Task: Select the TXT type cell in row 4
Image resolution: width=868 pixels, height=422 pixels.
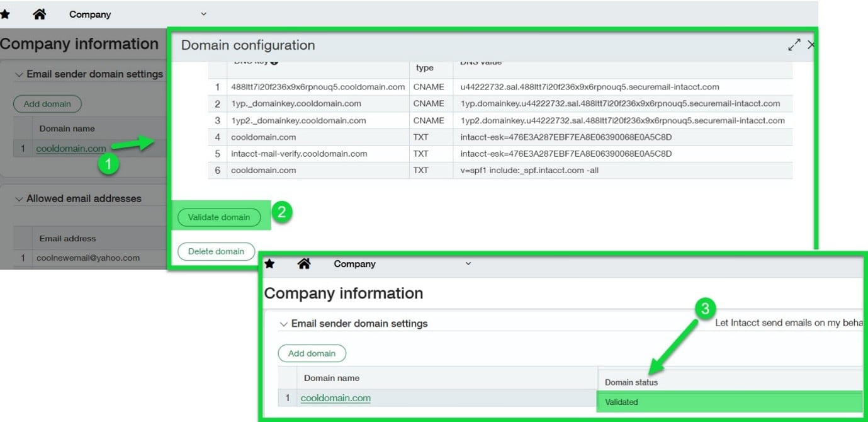Action: [x=431, y=137]
